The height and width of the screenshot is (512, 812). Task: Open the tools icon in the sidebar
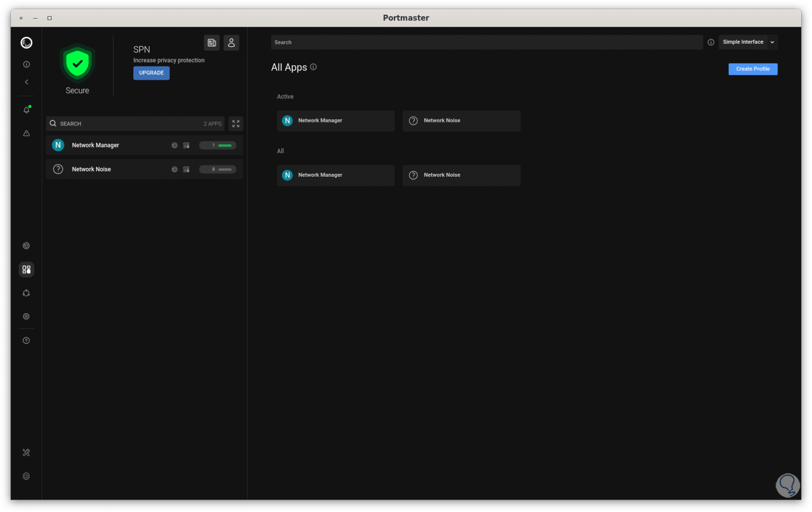pyautogui.click(x=27, y=452)
